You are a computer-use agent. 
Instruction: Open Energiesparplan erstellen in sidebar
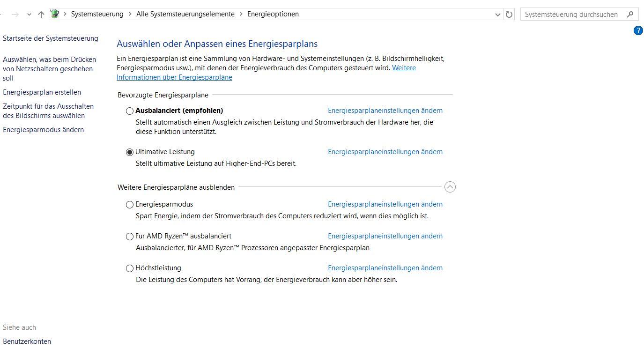pyautogui.click(x=42, y=92)
